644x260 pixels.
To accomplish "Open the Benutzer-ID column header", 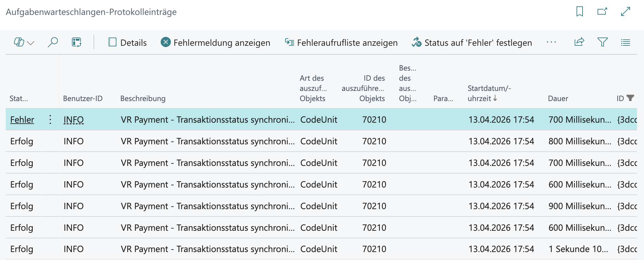I will pos(83,99).
